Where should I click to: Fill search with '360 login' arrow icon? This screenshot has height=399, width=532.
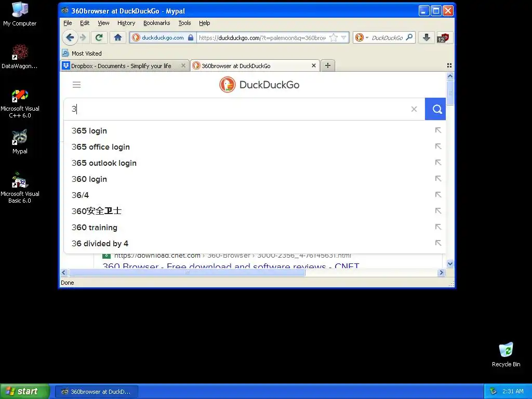click(x=438, y=179)
